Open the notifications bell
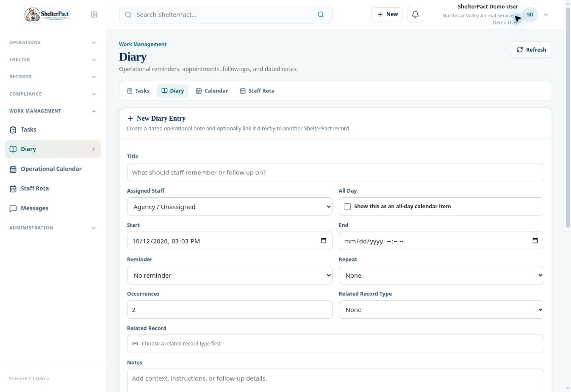Screen dimensions: 571x392 [415, 14]
